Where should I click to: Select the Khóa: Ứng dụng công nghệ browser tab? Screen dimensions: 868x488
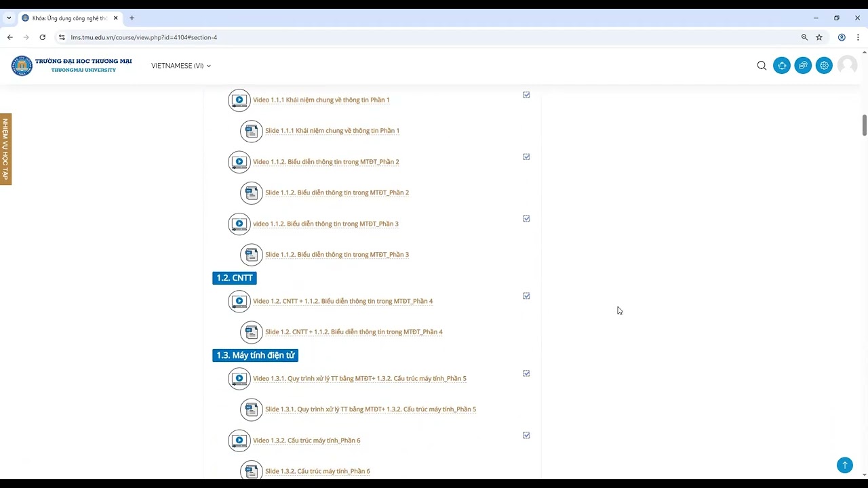[x=70, y=18]
